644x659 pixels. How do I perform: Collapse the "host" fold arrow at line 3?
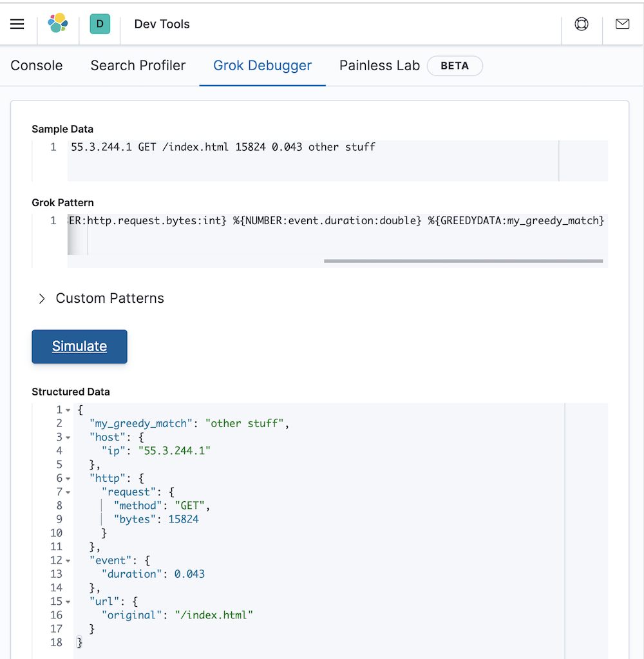coord(68,437)
